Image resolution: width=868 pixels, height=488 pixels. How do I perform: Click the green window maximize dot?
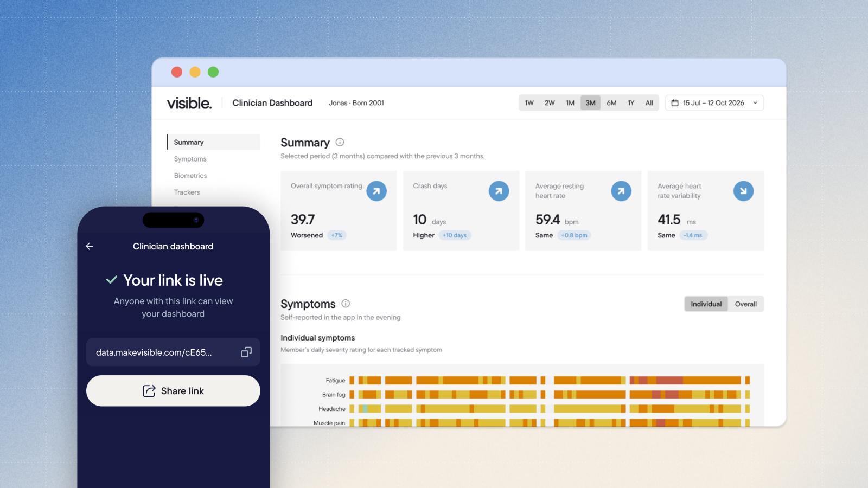[x=213, y=72]
